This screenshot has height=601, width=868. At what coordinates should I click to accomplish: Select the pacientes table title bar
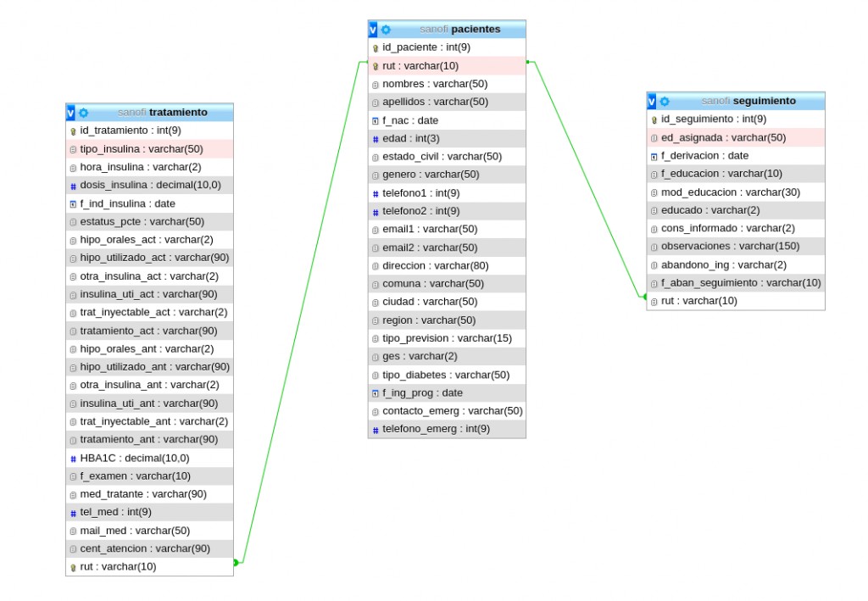click(460, 30)
